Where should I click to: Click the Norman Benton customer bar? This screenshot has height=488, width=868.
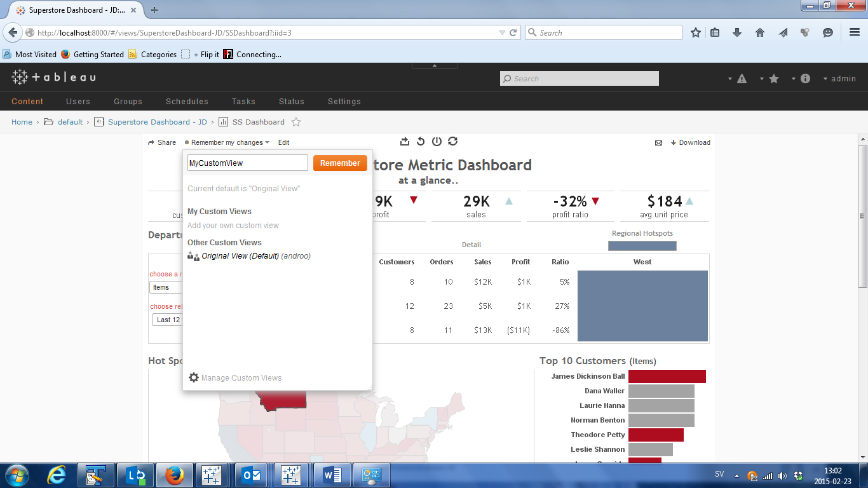click(x=661, y=420)
